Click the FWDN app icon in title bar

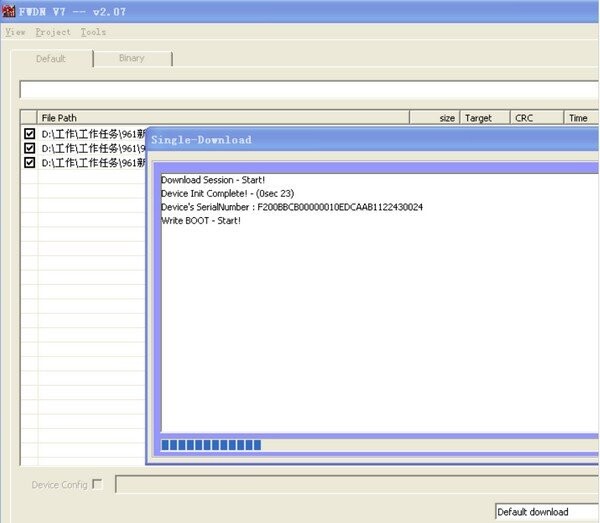tap(9, 11)
